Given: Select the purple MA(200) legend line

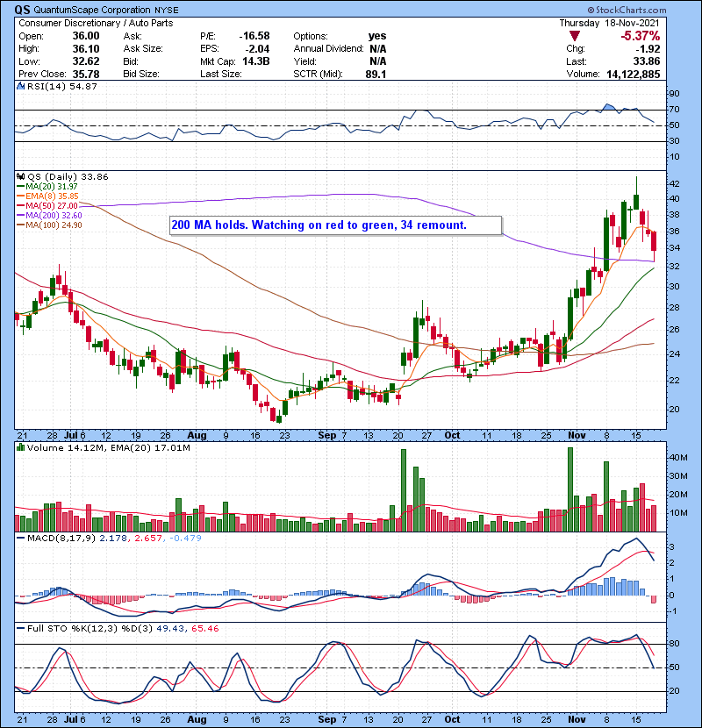Looking at the screenshot, I should (x=20, y=216).
